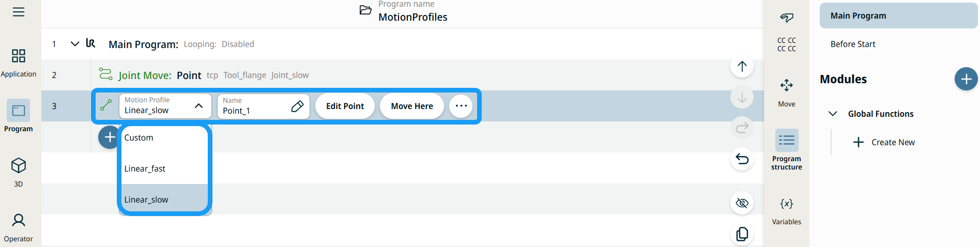The height and width of the screenshot is (247, 980).
Task: Switch to the 3D view
Action: point(19,172)
